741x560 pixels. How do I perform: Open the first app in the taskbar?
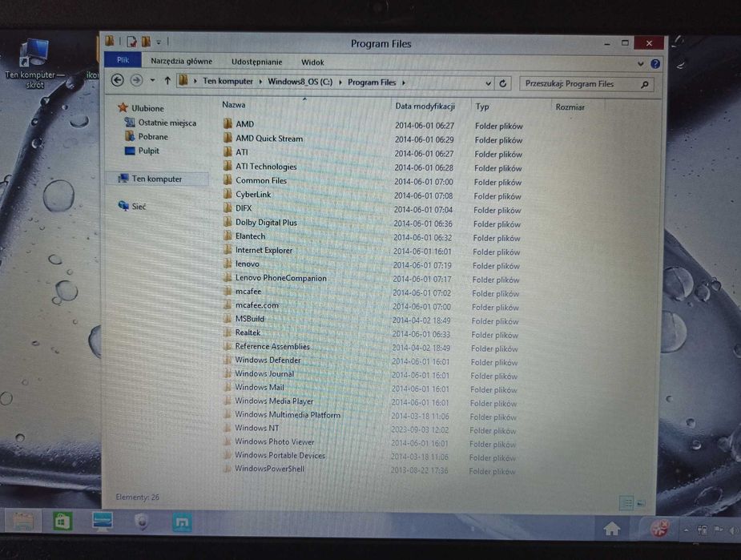(x=22, y=522)
